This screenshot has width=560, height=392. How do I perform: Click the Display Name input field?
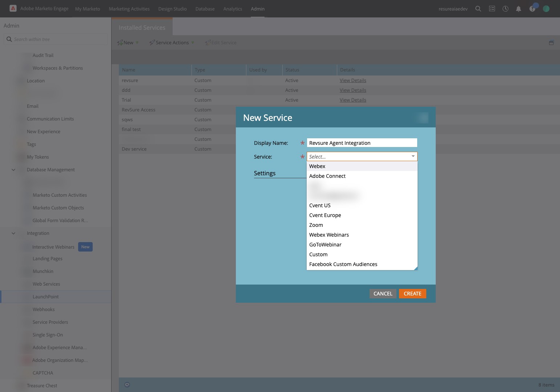[x=362, y=143]
